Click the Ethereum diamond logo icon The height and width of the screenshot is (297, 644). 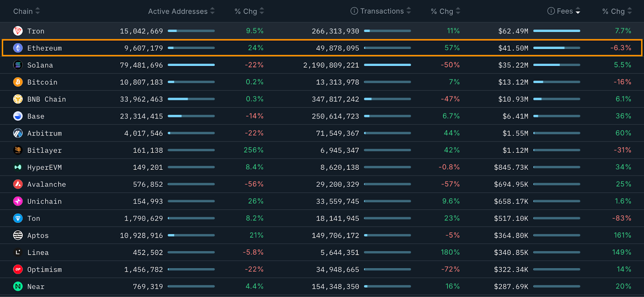[x=18, y=48]
